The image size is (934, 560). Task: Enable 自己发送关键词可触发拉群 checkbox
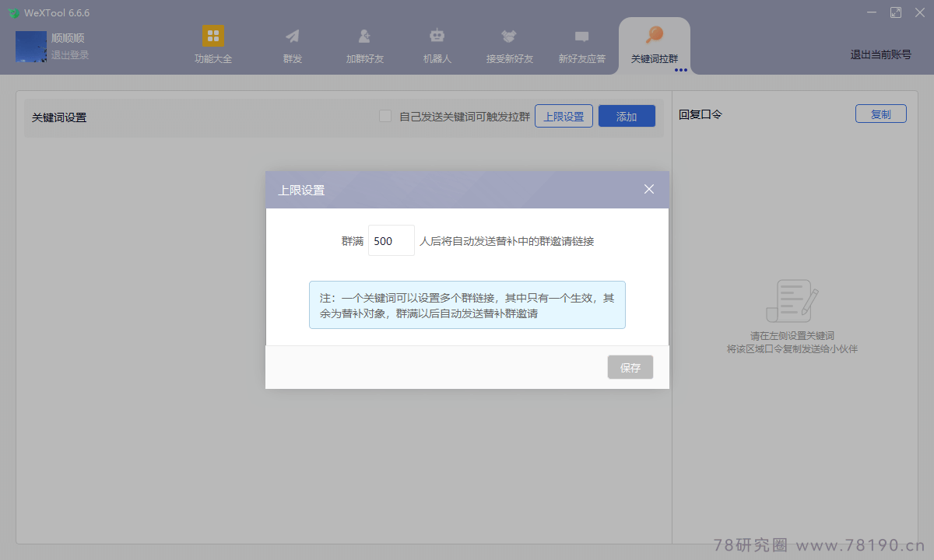click(384, 115)
